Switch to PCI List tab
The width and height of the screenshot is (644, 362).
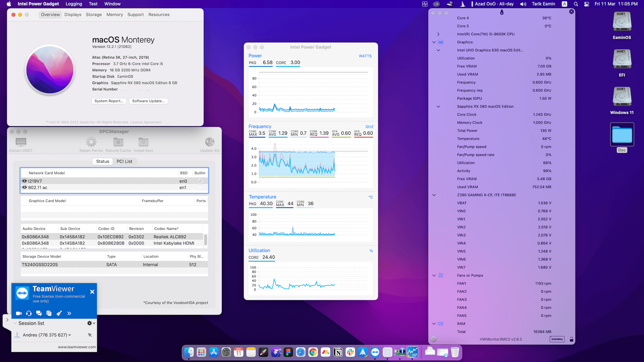click(124, 162)
